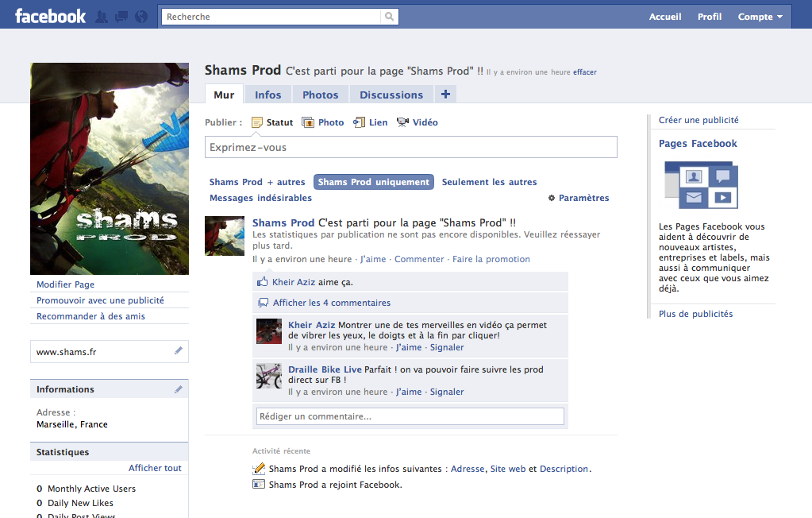Open the notifications globe icon
This screenshot has width=812, height=518.
coord(141,17)
